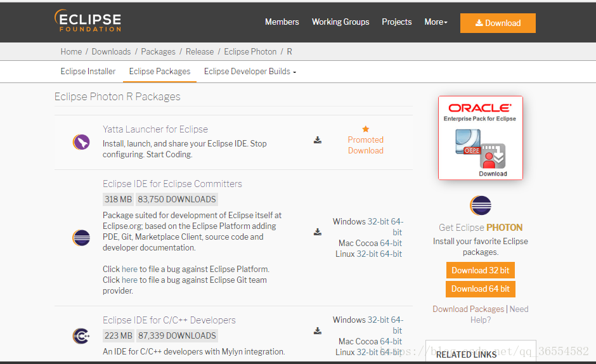Open the Working Groups menu item
This screenshot has height=364, width=596.
pyautogui.click(x=340, y=22)
